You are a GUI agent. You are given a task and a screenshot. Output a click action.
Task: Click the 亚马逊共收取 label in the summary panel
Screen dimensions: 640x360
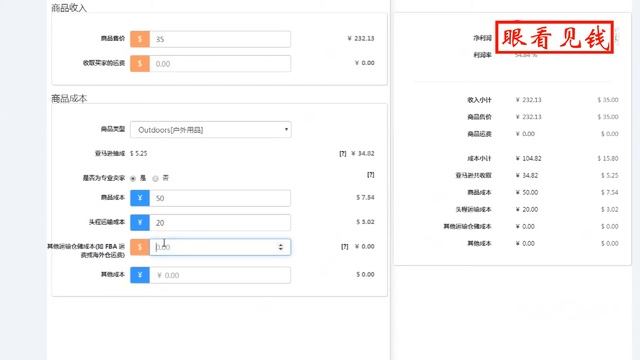473,176
